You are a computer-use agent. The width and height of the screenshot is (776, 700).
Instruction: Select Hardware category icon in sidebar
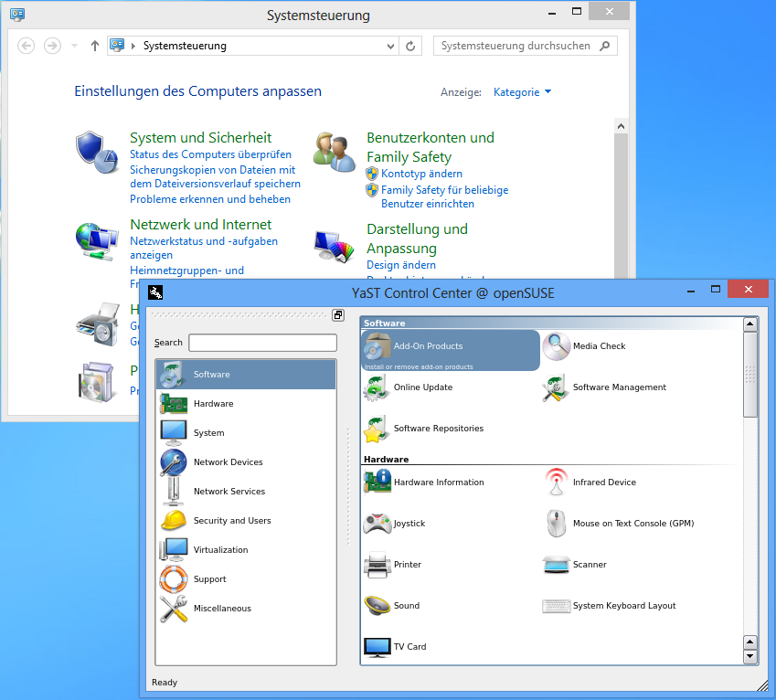[x=174, y=404]
